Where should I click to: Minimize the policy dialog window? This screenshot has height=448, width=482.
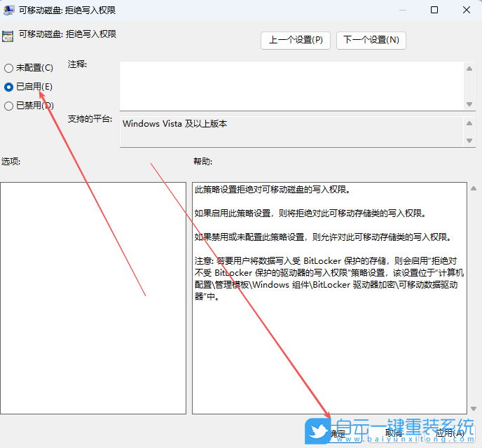coord(403,10)
